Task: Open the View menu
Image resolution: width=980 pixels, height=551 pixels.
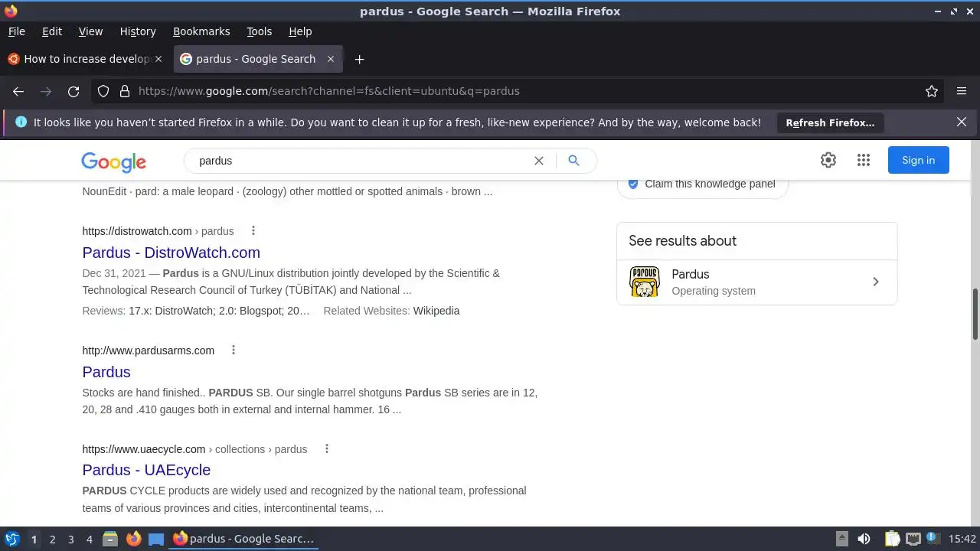Action: click(90, 31)
